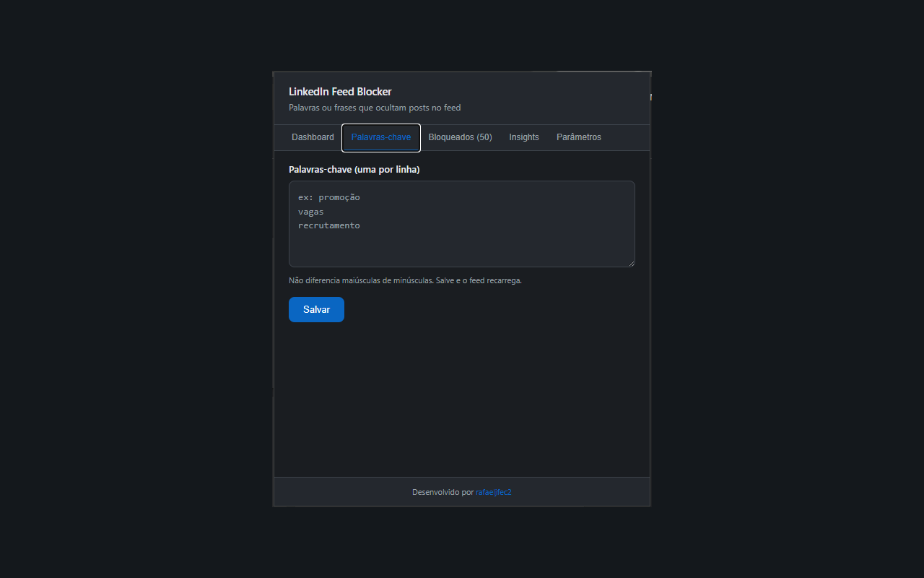Image resolution: width=924 pixels, height=578 pixels.
Task: Open the rafaeljfec2 developer link
Action: 494,492
